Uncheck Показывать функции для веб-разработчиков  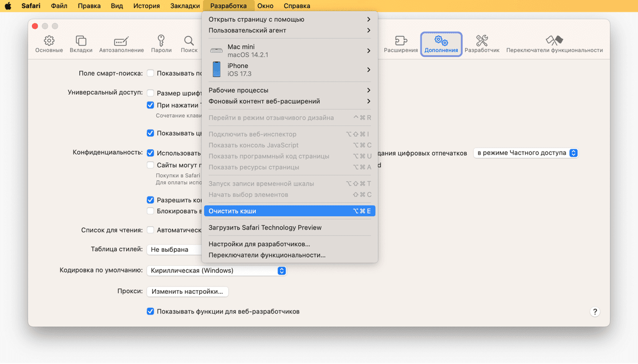[150, 311]
